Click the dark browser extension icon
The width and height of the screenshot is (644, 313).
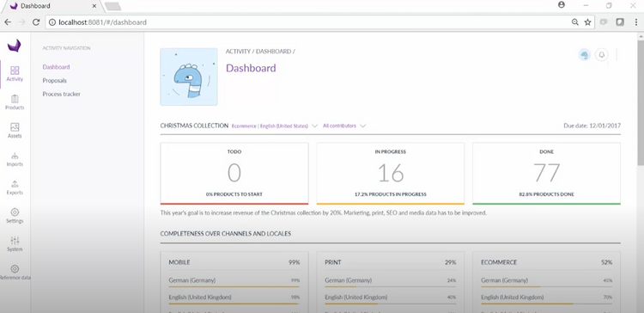pyautogui.click(x=620, y=22)
